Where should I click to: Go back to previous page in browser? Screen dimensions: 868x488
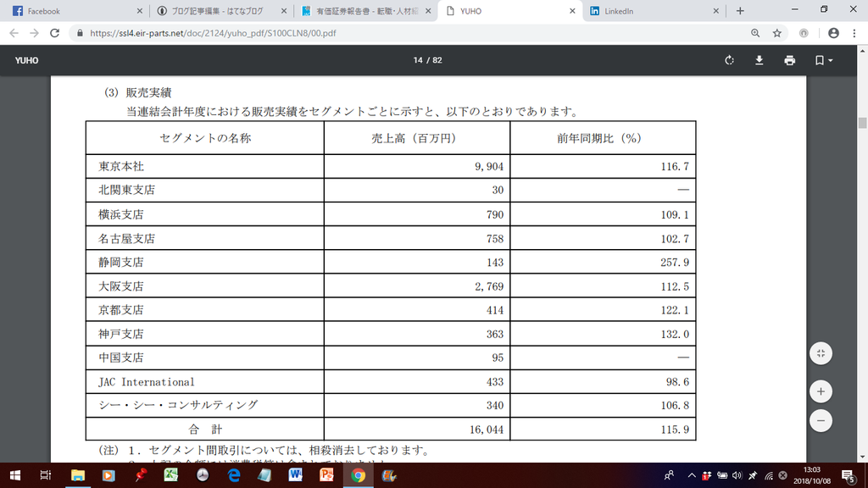pyautogui.click(x=14, y=33)
